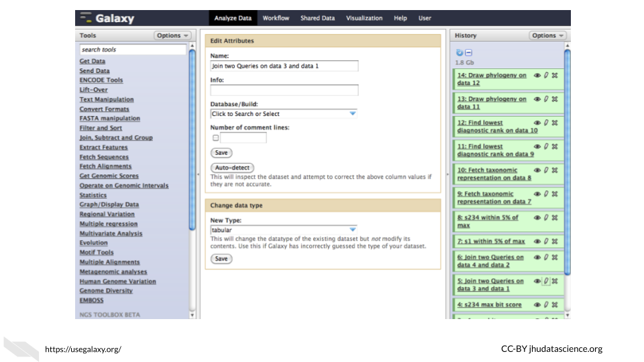Image resolution: width=644 pixels, height=362 pixels.
Task: Open the User menu
Action: [425, 18]
